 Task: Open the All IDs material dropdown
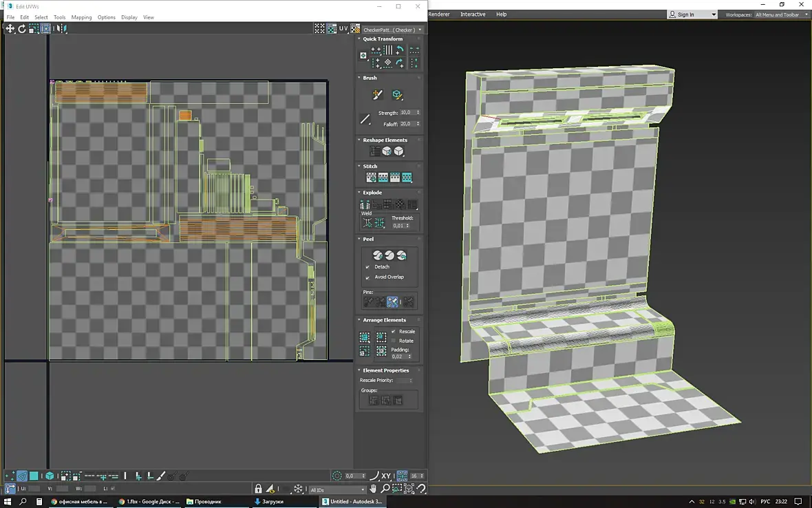click(338, 490)
